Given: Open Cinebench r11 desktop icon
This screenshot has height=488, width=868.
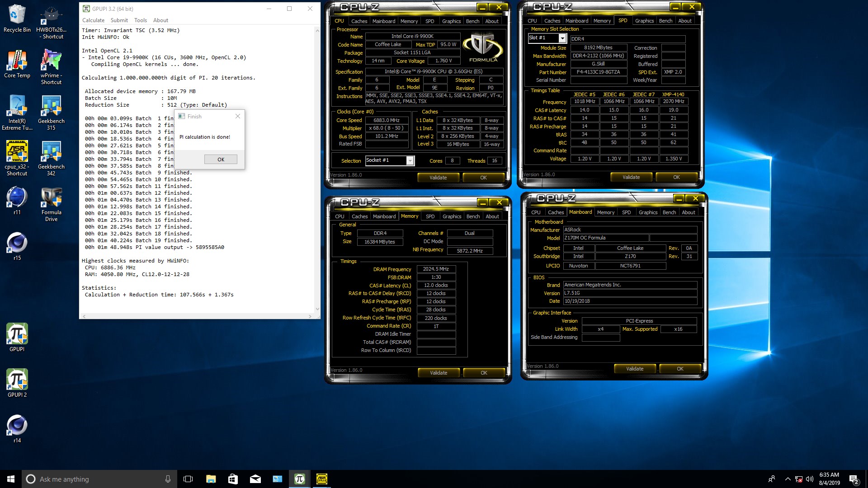Looking at the screenshot, I should pyautogui.click(x=17, y=201).
